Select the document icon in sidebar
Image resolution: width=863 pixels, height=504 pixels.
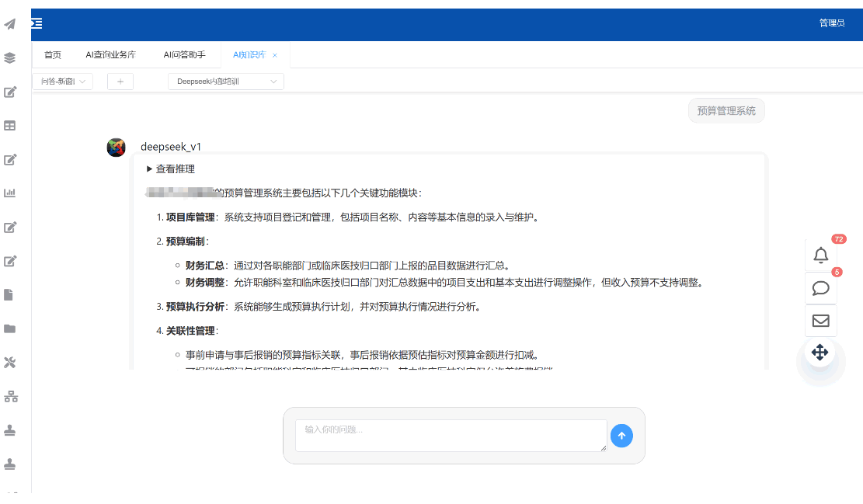coord(10,294)
